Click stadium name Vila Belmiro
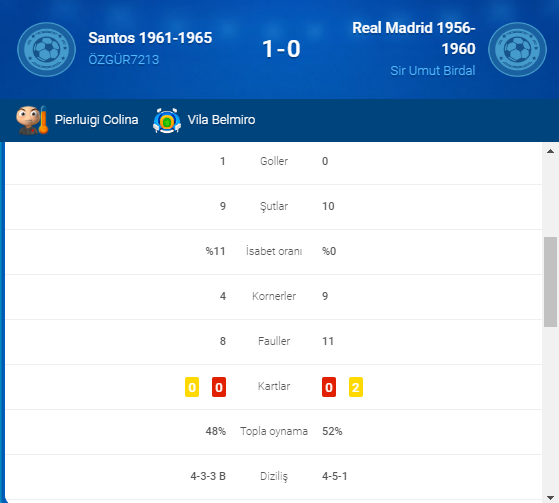Image resolution: width=559 pixels, height=503 pixels. tap(221, 120)
